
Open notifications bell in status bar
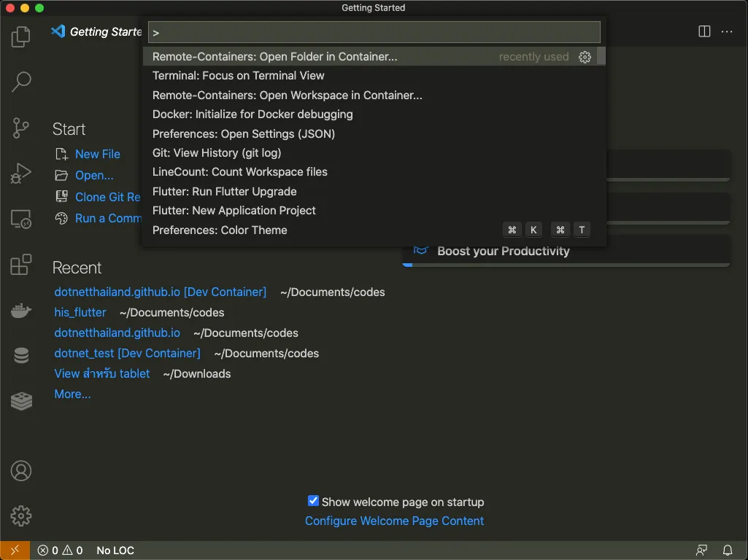pyautogui.click(x=727, y=550)
